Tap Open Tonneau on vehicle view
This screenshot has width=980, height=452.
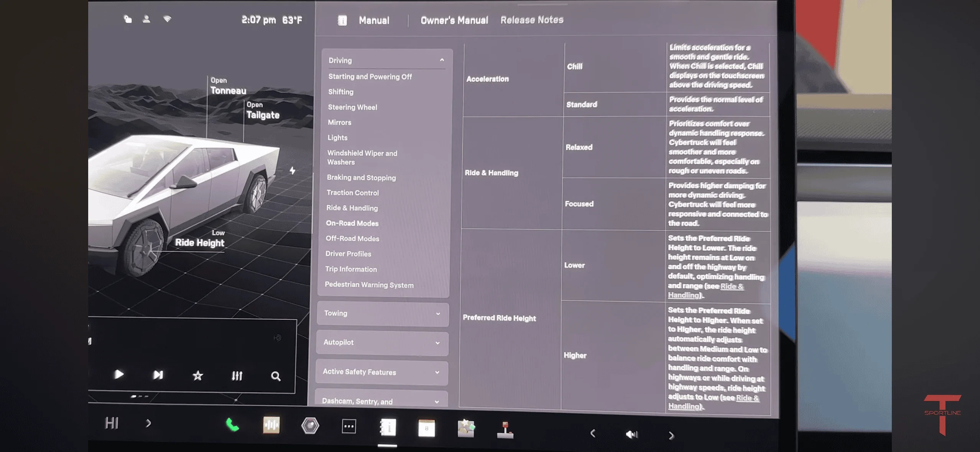coord(228,86)
